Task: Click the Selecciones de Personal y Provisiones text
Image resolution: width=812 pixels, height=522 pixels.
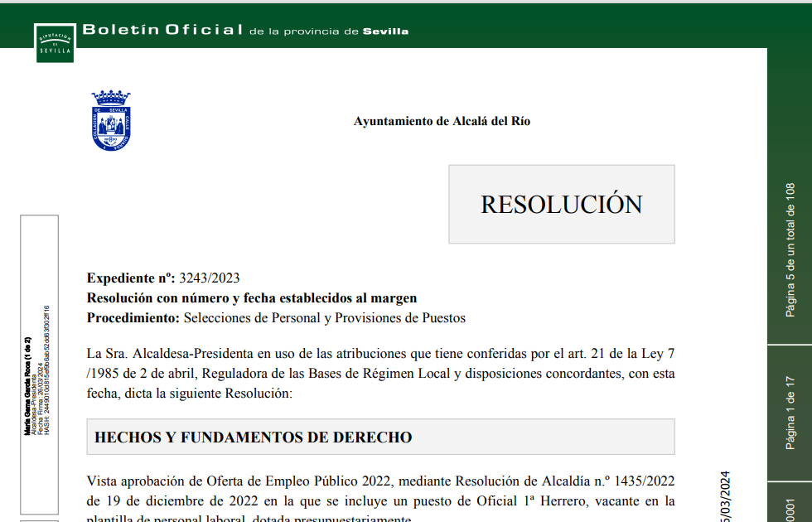Action: (324, 317)
